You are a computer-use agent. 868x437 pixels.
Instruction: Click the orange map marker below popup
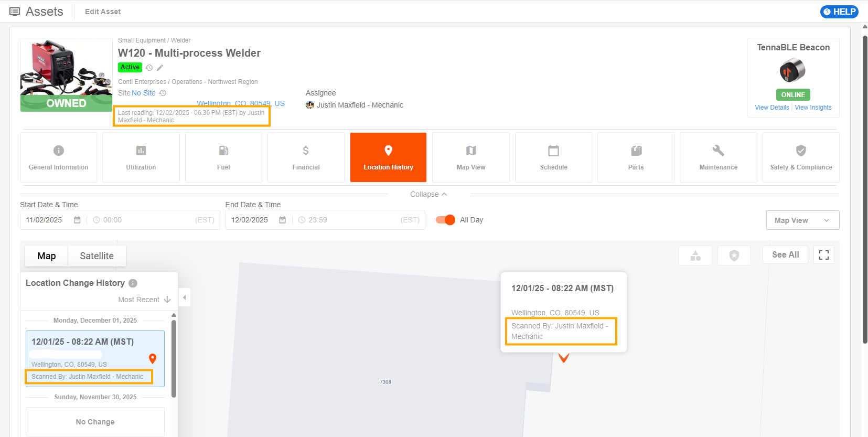coord(564,358)
